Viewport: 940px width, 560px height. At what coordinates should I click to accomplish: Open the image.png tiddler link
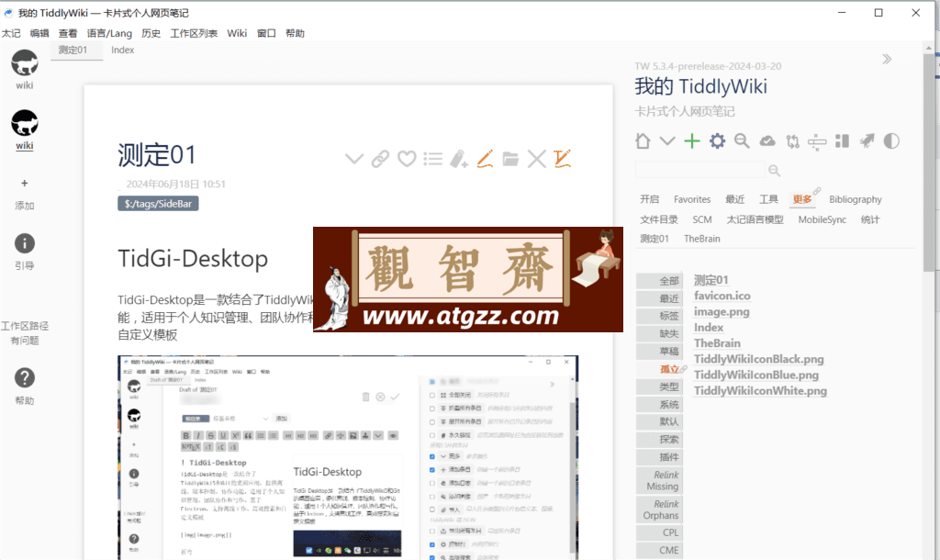722,312
